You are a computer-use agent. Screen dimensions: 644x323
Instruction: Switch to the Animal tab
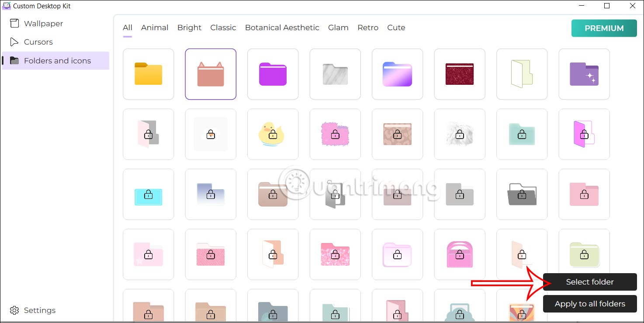[155, 27]
